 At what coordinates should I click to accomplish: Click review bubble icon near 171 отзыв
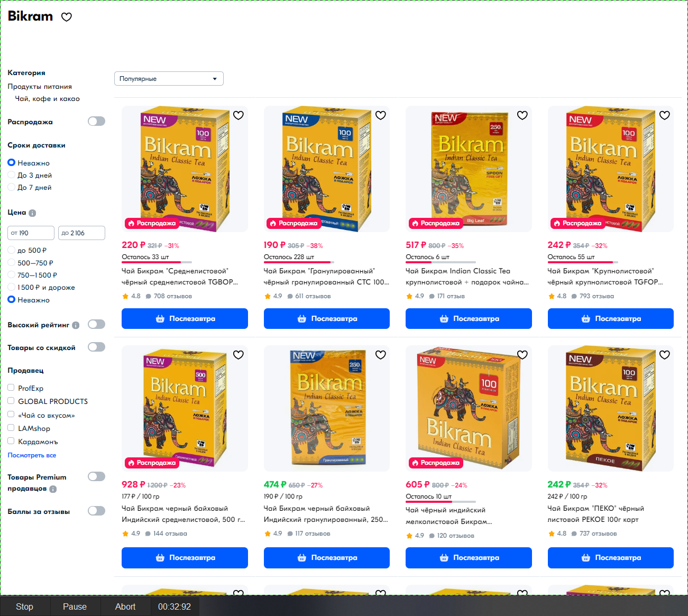click(432, 296)
